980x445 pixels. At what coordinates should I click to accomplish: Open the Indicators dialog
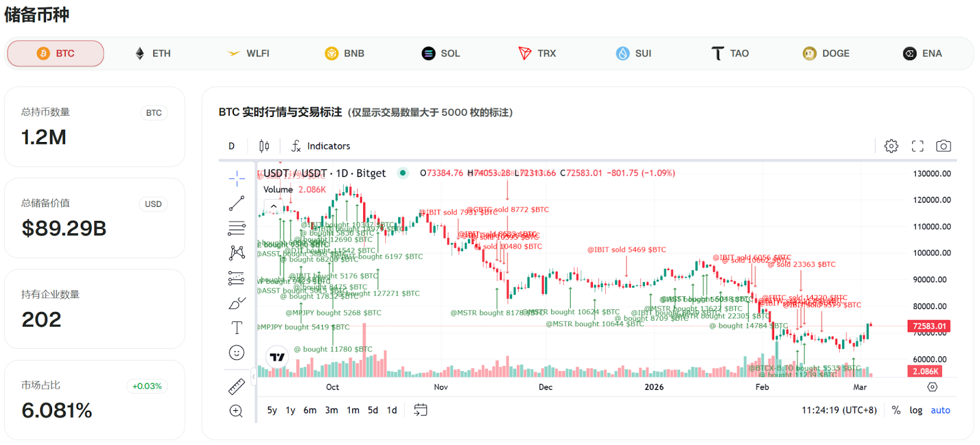tap(320, 146)
